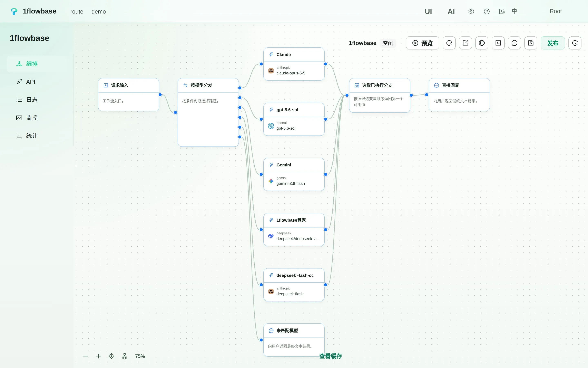Switch language with the 中 button
Viewport: 588px width, 368px height.
tap(514, 11)
